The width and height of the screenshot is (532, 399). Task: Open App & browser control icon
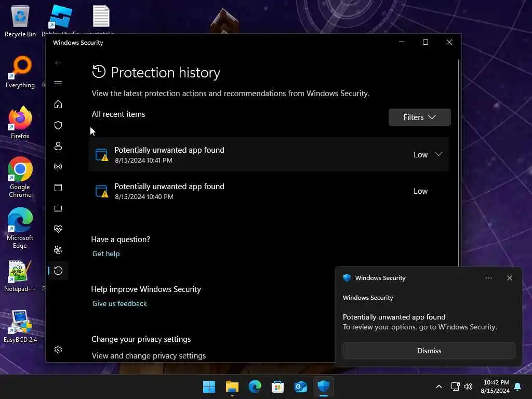tap(58, 188)
